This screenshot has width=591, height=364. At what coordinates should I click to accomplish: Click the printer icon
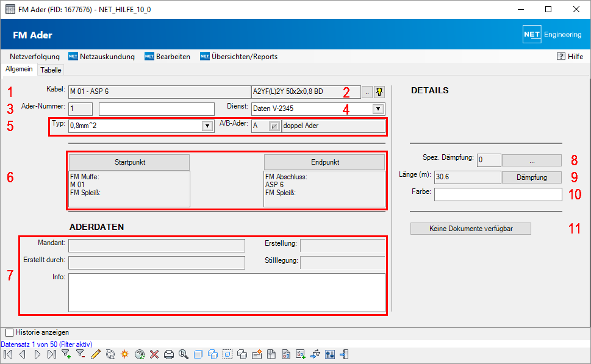(x=169, y=354)
